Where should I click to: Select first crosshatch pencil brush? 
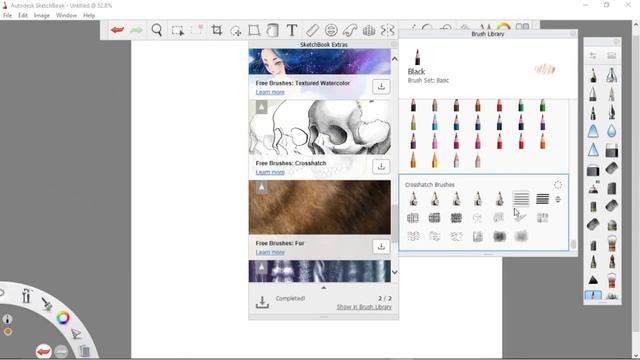(413, 199)
